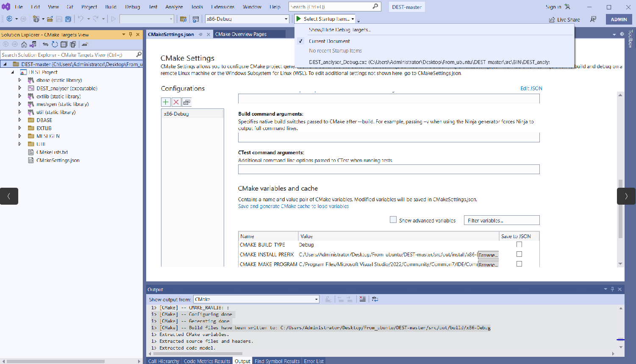The height and width of the screenshot is (364, 636).
Task: Click the Edit JSON link
Action: pyautogui.click(x=531, y=89)
